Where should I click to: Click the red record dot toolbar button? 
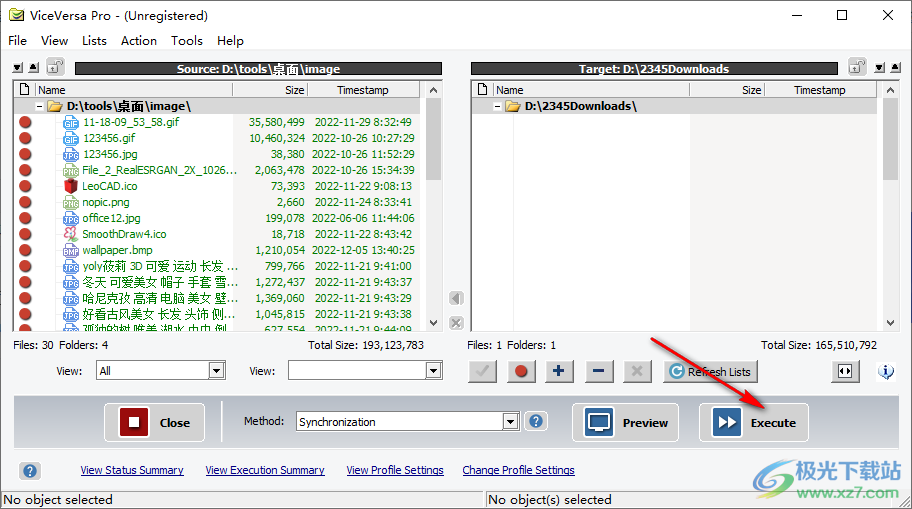tap(521, 371)
